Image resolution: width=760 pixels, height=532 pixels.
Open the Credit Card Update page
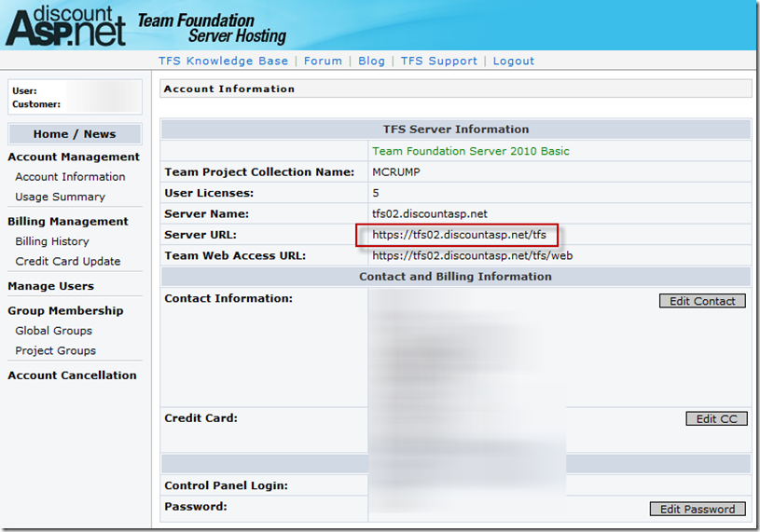point(68,262)
